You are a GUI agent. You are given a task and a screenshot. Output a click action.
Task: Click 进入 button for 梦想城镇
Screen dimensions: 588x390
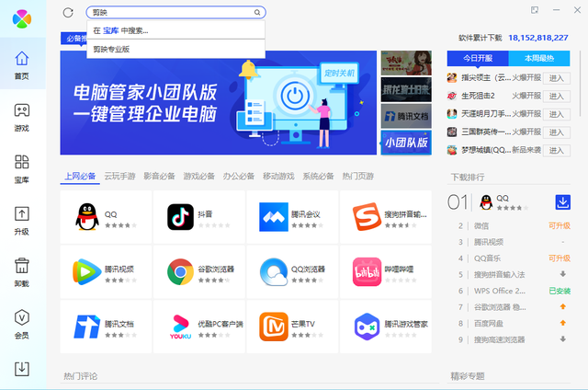(x=557, y=150)
